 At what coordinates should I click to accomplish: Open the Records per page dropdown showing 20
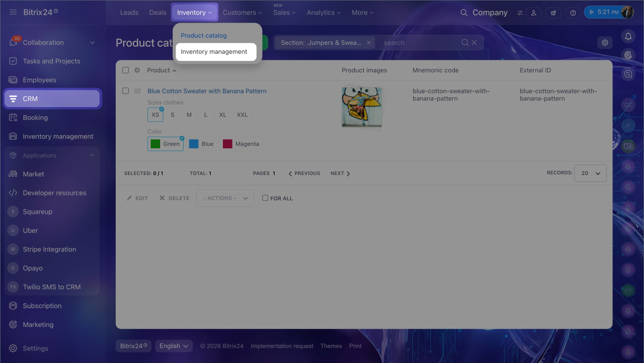tap(590, 173)
